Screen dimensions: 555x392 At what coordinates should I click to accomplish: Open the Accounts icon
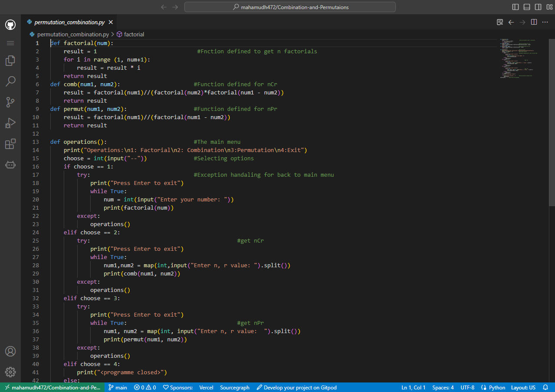click(x=10, y=351)
